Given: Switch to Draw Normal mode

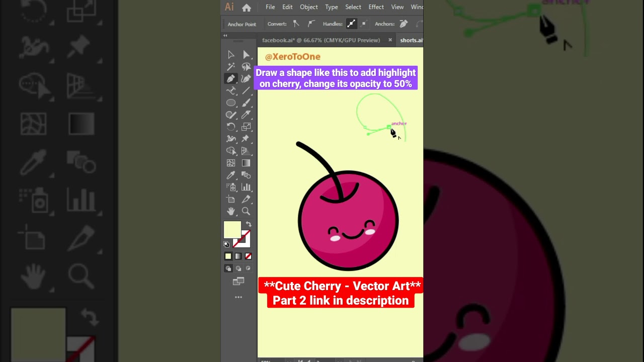Looking at the screenshot, I should 228,268.
